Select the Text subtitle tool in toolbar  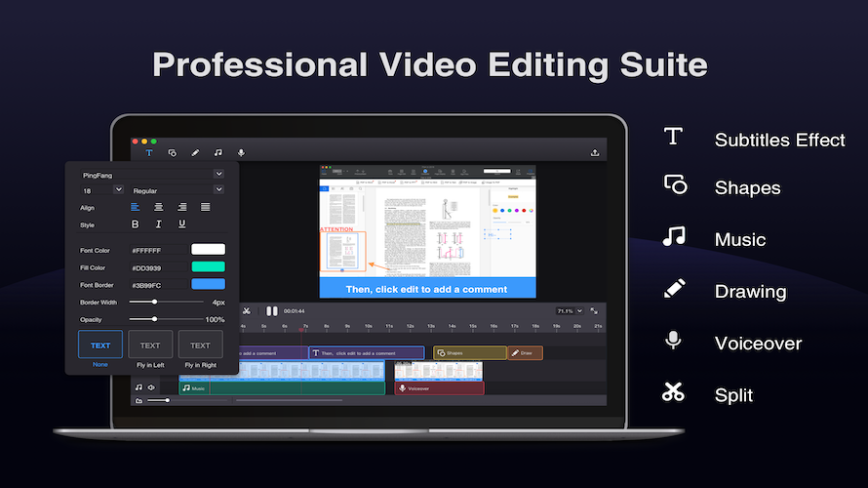[149, 152]
